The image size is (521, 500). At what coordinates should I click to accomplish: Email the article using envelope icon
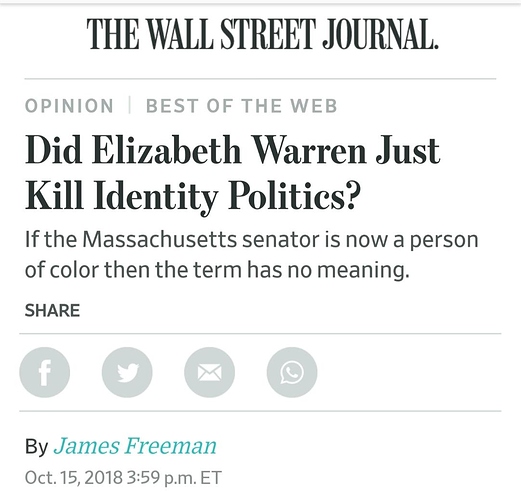point(209,372)
